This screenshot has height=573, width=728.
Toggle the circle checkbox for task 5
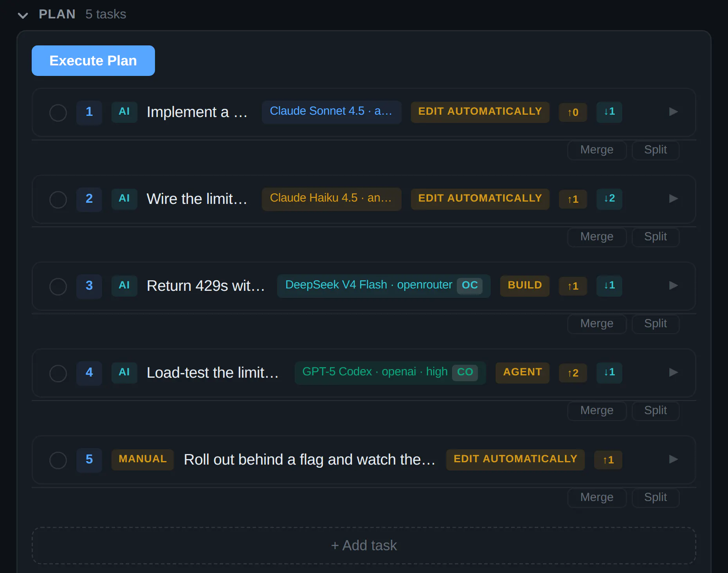pyautogui.click(x=58, y=460)
